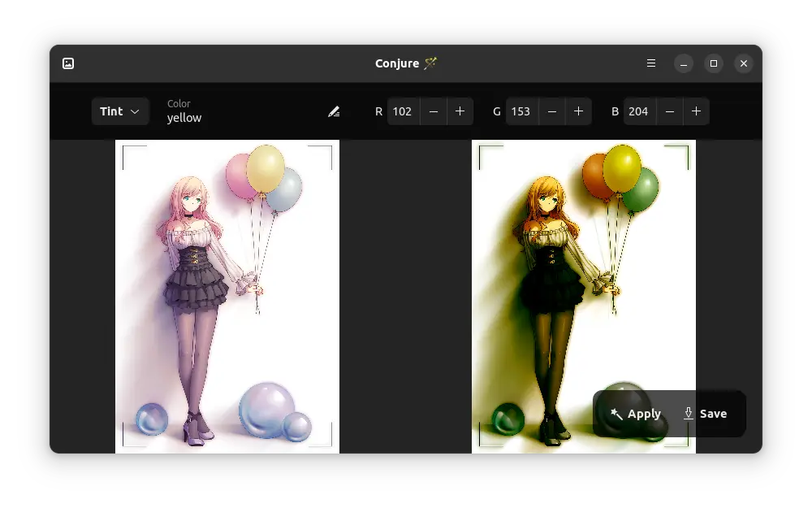The image size is (812, 508).
Task: Increase the G value with plus
Action: point(578,111)
